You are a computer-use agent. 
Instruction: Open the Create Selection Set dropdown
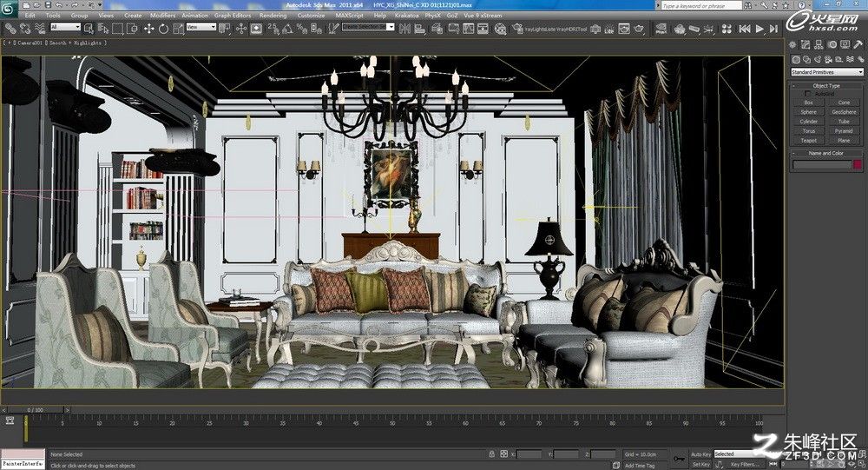coord(368,27)
